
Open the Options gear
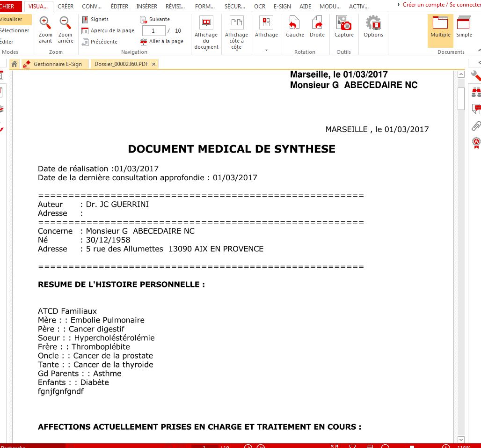(x=373, y=27)
